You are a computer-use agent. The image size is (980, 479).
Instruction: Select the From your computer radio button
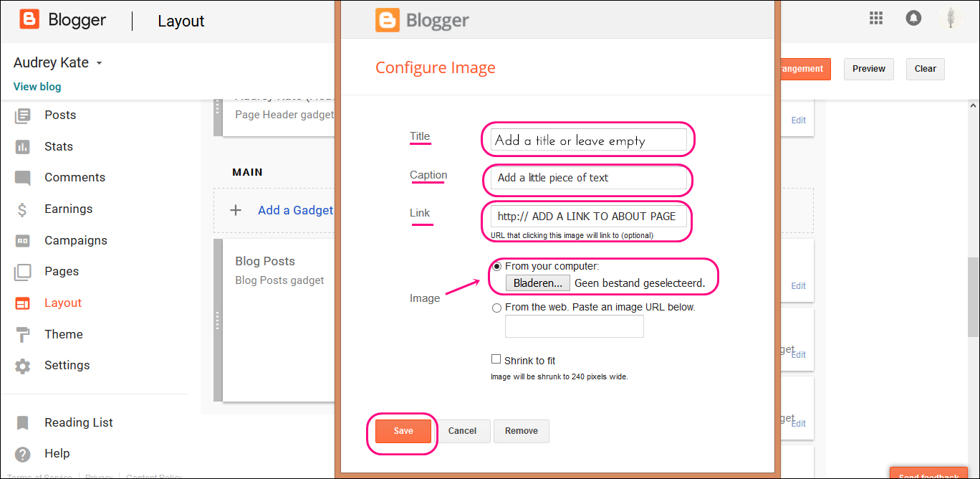pos(497,267)
